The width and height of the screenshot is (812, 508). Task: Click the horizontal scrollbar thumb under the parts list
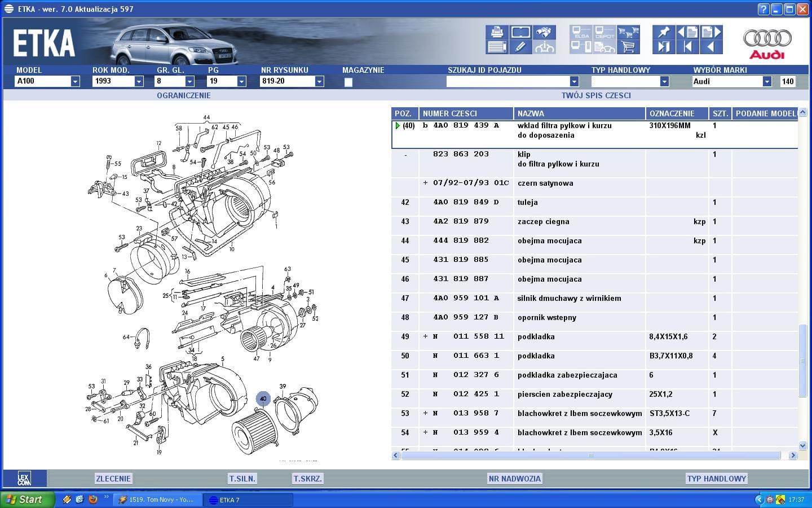591,455
